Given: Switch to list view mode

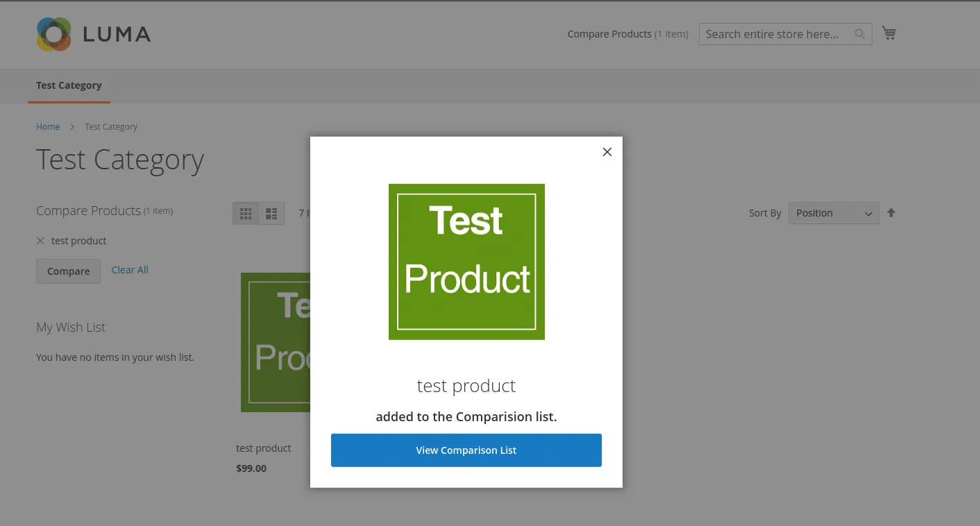Looking at the screenshot, I should click(271, 214).
